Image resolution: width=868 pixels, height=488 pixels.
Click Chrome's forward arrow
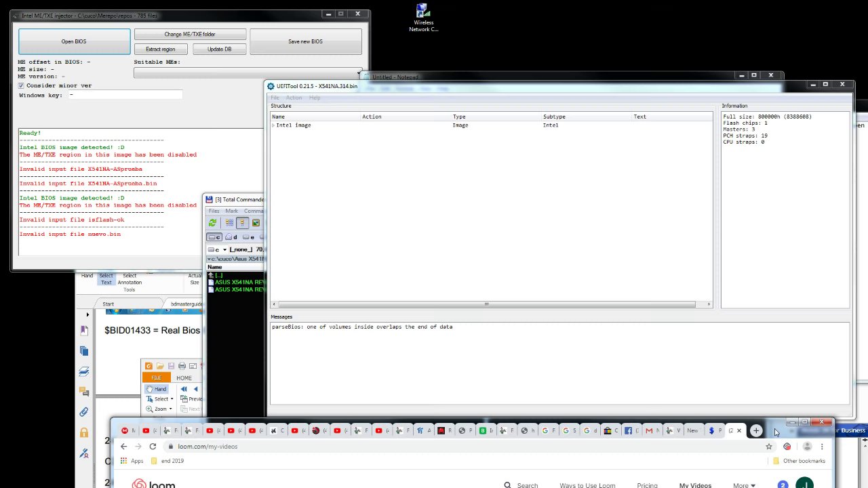click(x=138, y=447)
